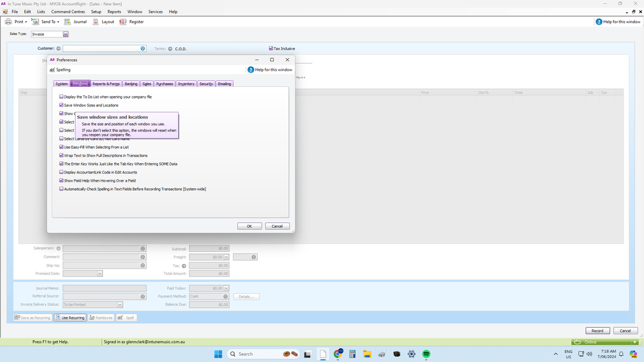
Task: Click the Help icon in Preferences dialog
Action: pos(251,70)
